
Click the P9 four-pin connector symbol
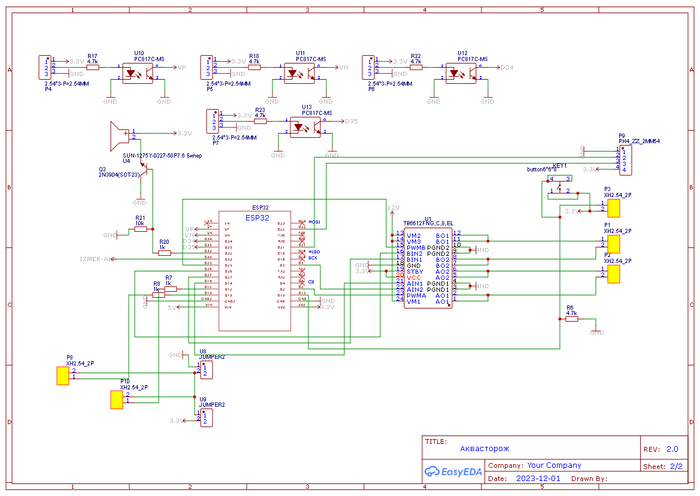(625, 161)
